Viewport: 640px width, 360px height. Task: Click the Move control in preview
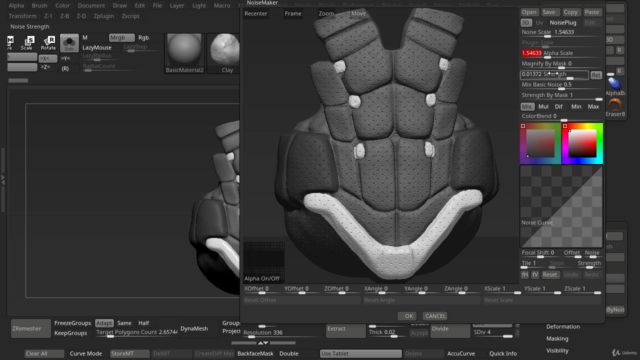click(x=358, y=13)
